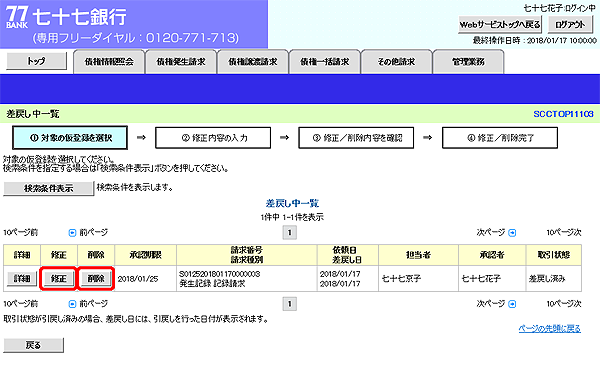
Task: Click the 承認者 column header
Action: (492, 255)
